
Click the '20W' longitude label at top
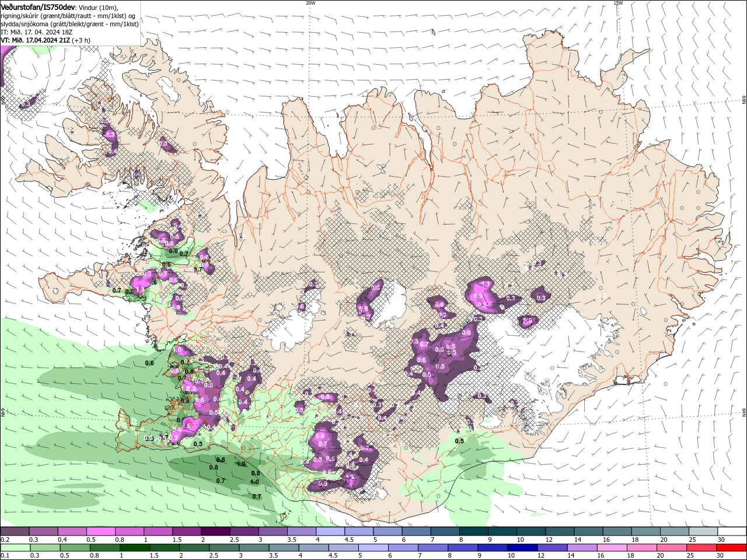310,3
